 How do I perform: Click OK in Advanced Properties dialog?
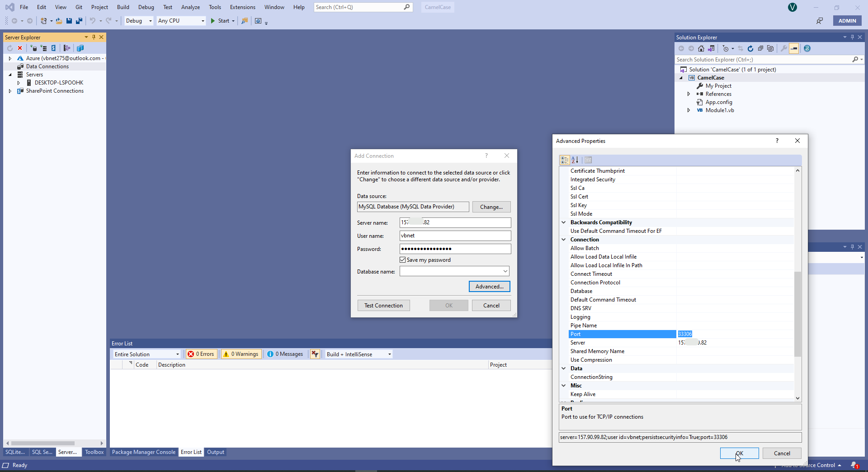point(739,453)
